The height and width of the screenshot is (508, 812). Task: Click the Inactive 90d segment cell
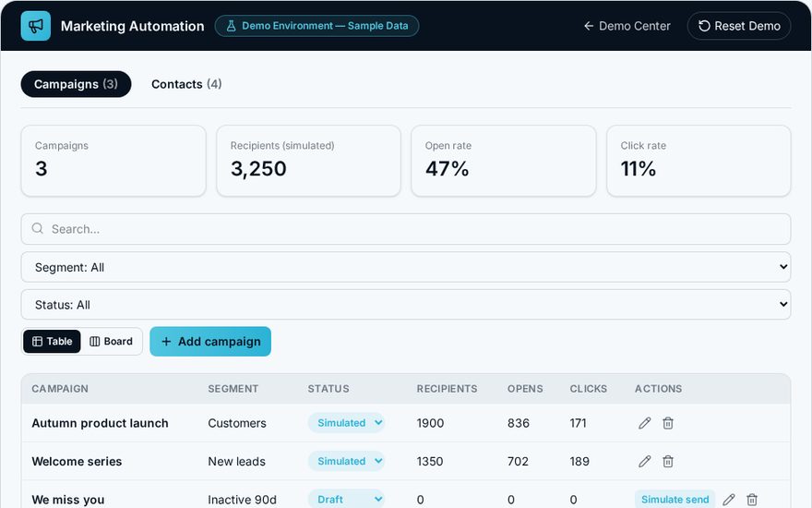(x=243, y=500)
